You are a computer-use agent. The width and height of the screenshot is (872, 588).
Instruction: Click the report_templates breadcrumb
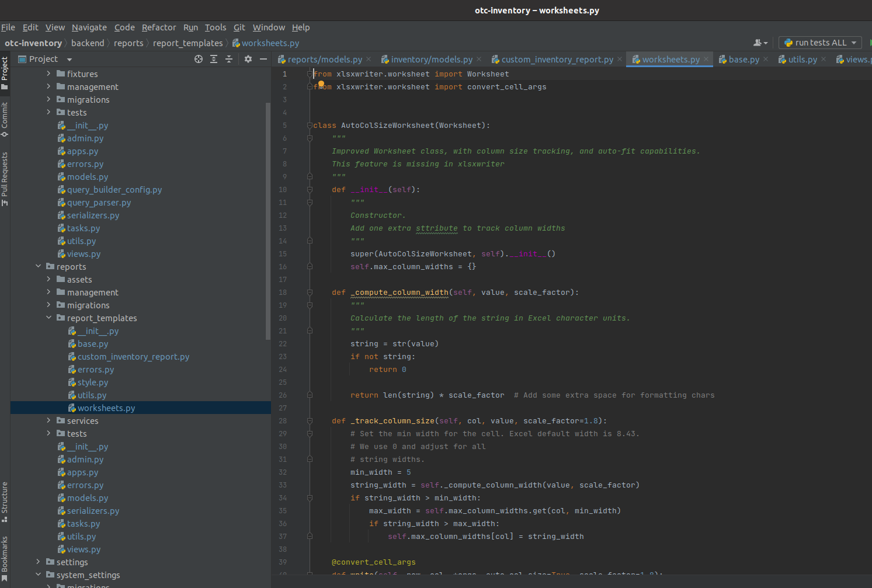tap(187, 43)
